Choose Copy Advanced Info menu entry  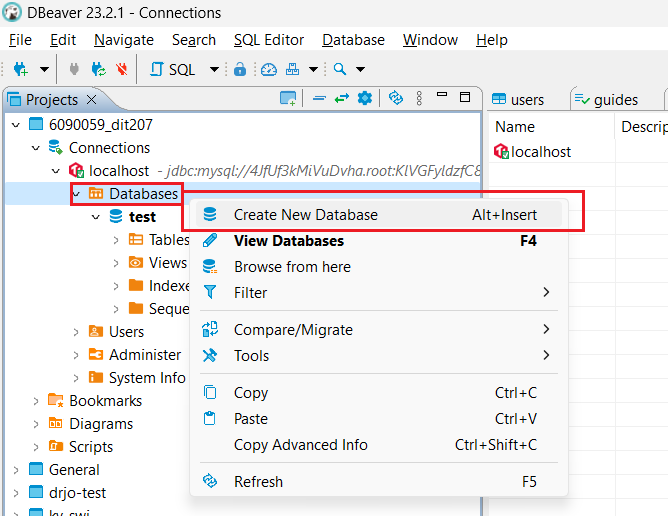(379, 445)
